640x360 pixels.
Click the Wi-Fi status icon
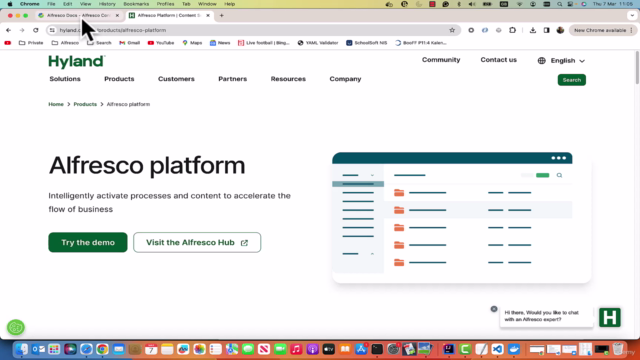520,4
